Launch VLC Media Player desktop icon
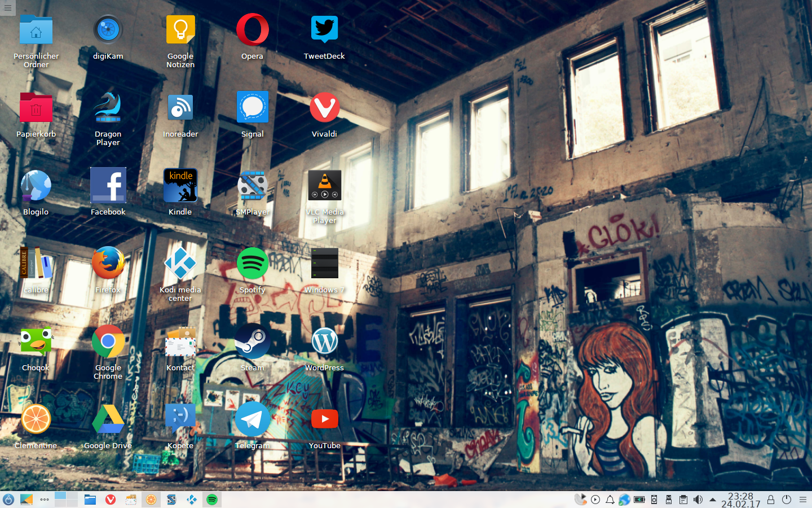 [325, 186]
